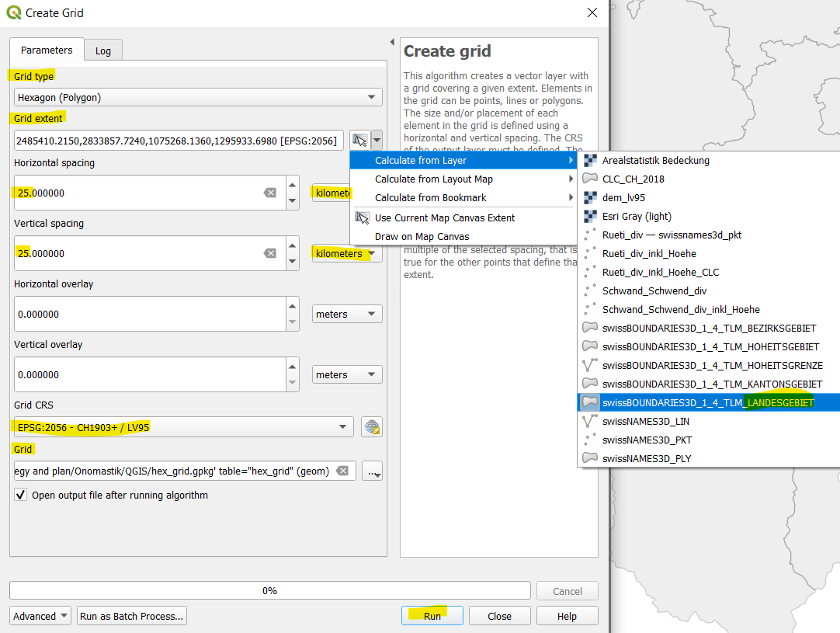Increase the Horizontal spacing value
Screen dimensions: 840x633
pyautogui.click(x=293, y=185)
